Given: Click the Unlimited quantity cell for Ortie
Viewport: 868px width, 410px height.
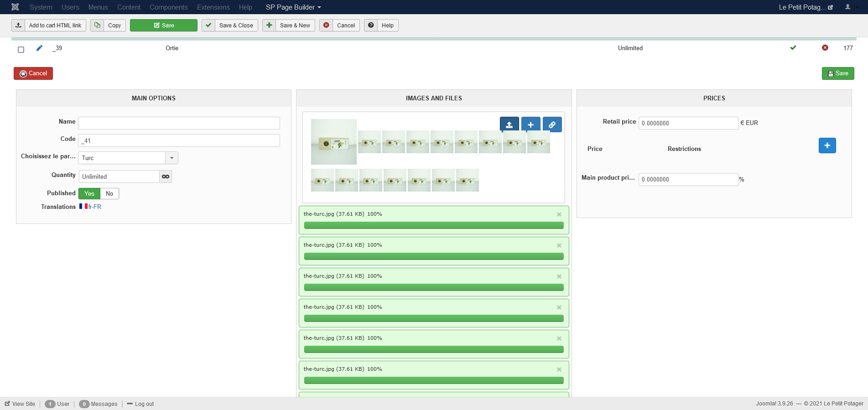Looking at the screenshot, I should (630, 48).
